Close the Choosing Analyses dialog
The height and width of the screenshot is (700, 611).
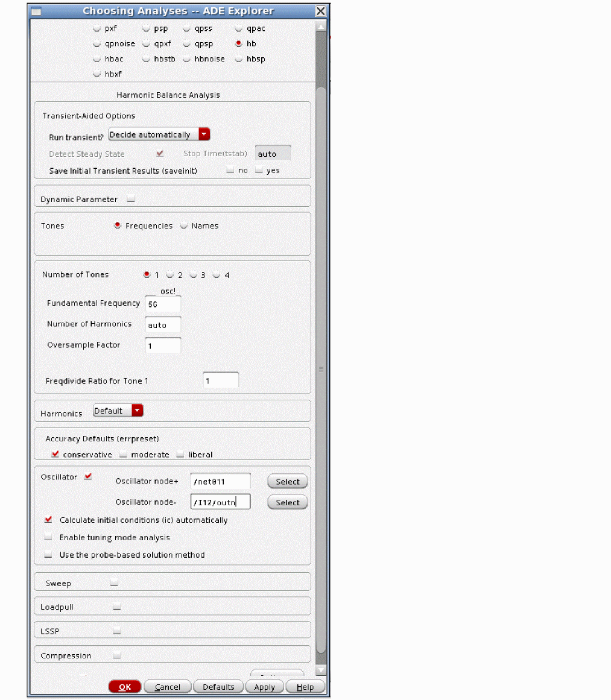coord(321,11)
